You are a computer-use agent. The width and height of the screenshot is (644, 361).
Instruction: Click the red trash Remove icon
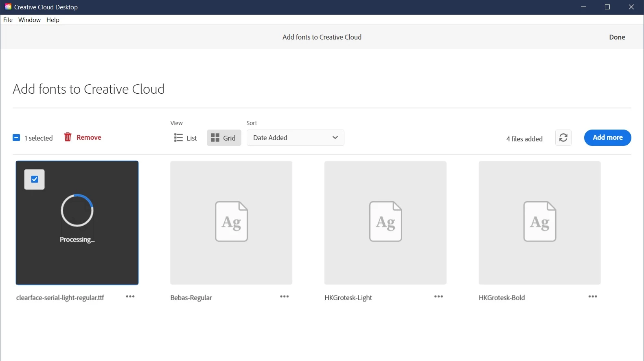(x=68, y=137)
